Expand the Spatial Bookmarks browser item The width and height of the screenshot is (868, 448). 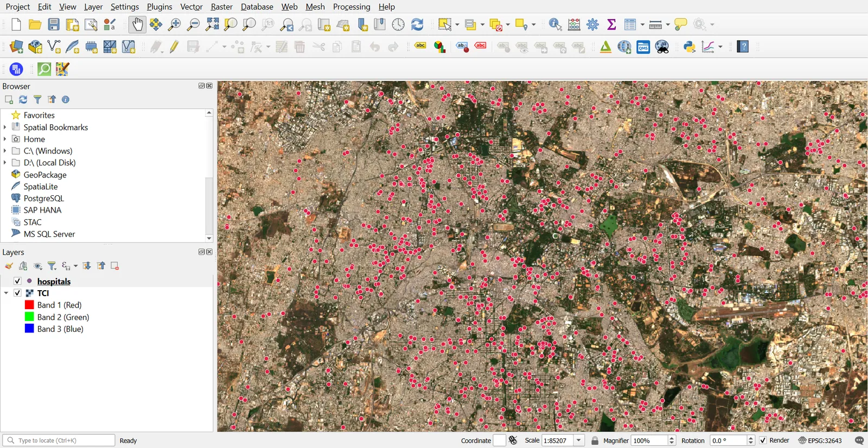5,127
